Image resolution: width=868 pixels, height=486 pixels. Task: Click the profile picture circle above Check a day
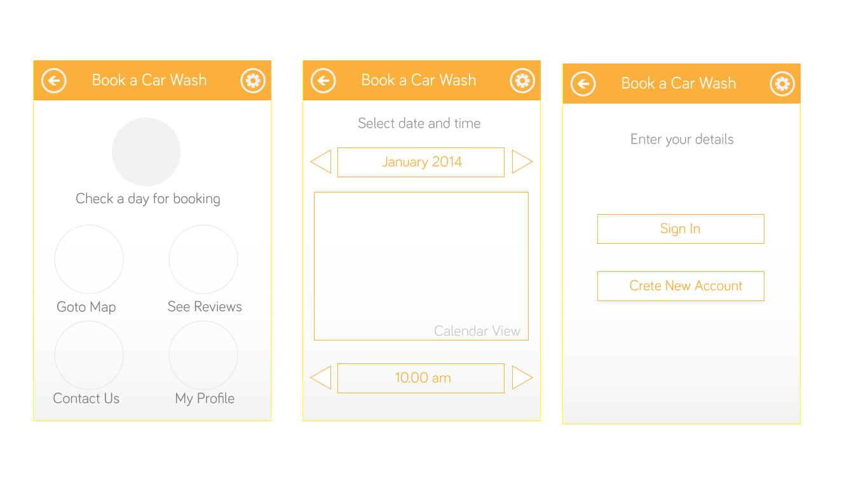pyautogui.click(x=146, y=151)
